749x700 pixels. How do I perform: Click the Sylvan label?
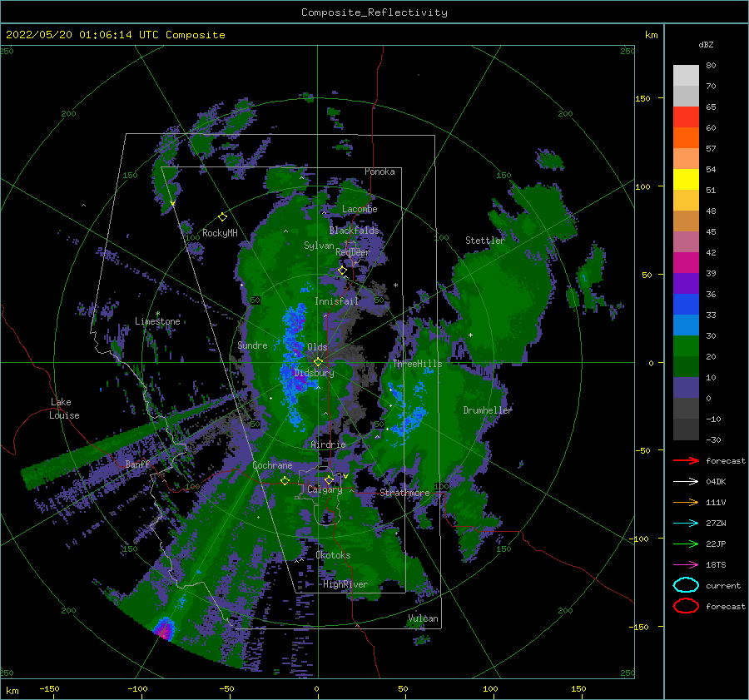pos(319,246)
